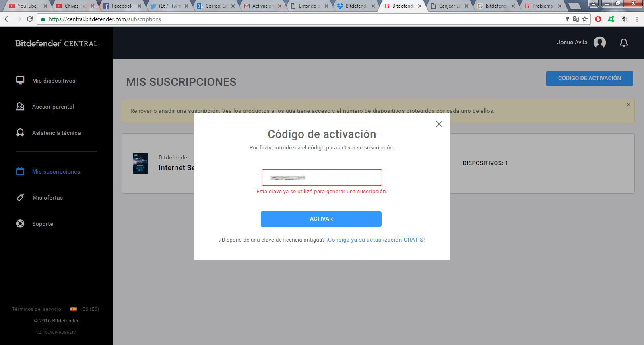Click the translate page icon
The image size is (644, 345).
[576, 19]
